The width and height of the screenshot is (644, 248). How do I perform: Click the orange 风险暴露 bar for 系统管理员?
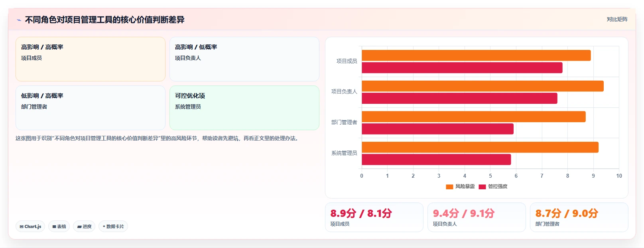click(x=480, y=147)
